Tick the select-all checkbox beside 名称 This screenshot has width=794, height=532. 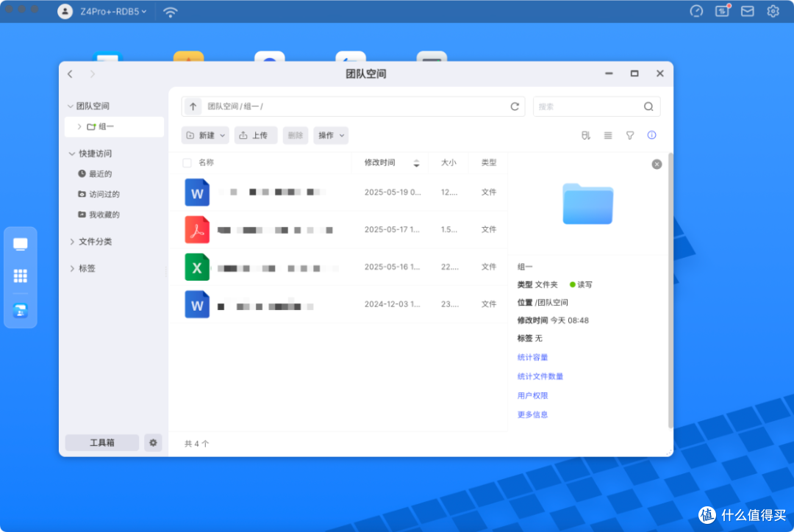click(187, 162)
